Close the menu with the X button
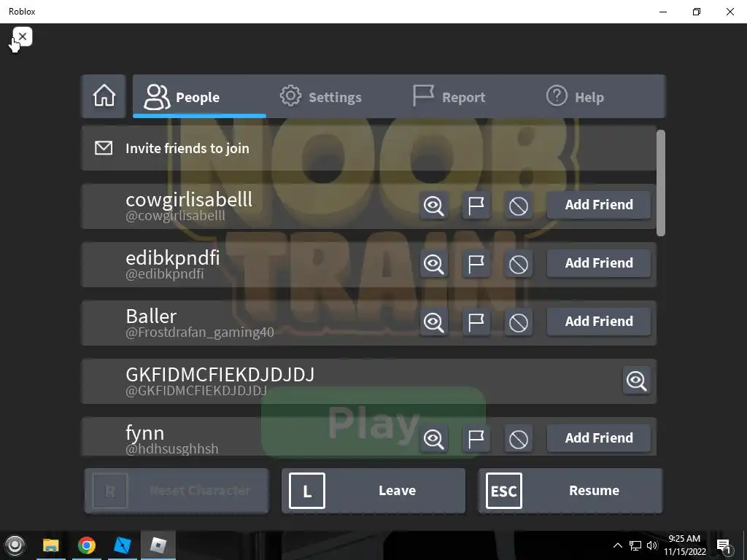This screenshot has width=747, height=560. coord(23,36)
